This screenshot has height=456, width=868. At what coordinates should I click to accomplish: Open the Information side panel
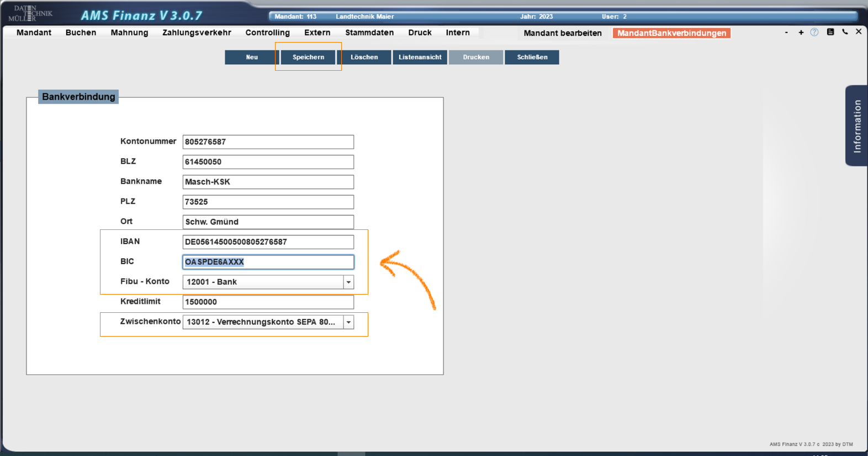[x=856, y=126]
